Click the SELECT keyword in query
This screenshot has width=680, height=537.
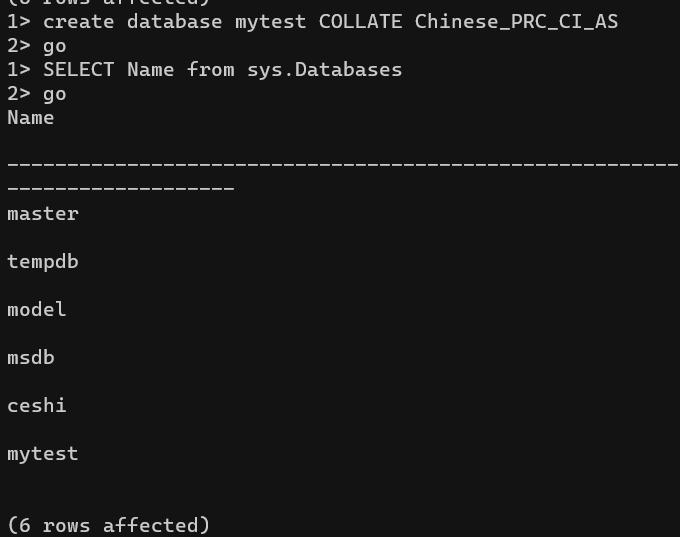pos(78,69)
